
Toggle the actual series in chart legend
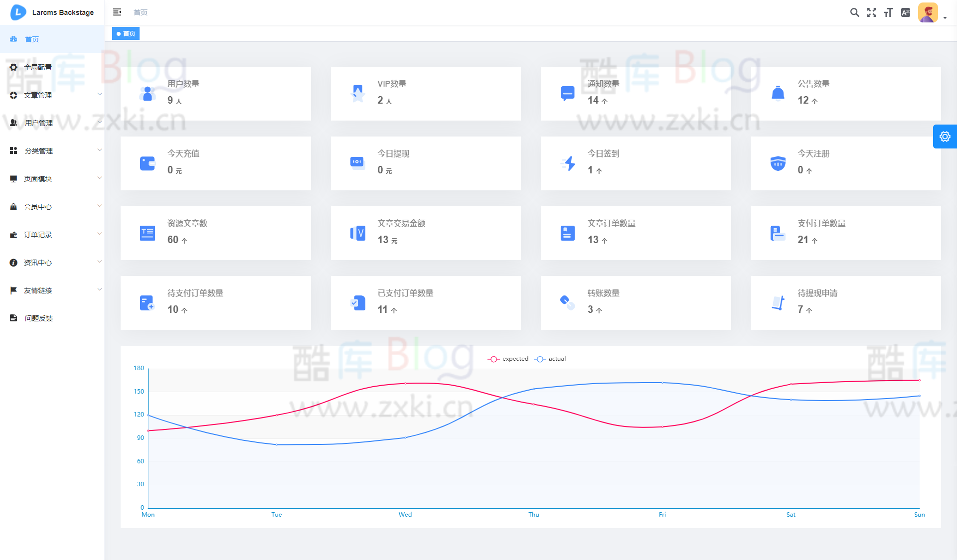[550, 359]
